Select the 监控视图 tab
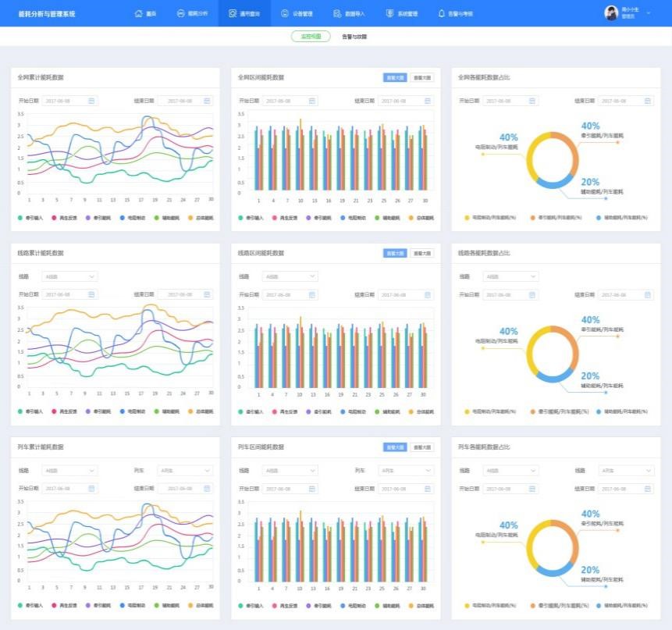The width and height of the screenshot is (672, 630). [311, 37]
